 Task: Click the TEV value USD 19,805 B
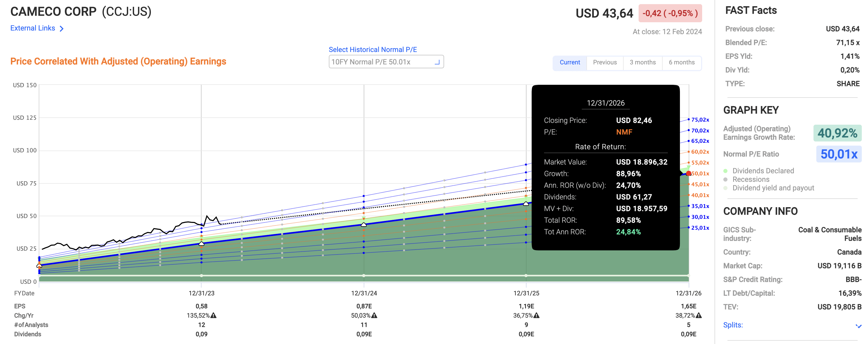pos(839,307)
